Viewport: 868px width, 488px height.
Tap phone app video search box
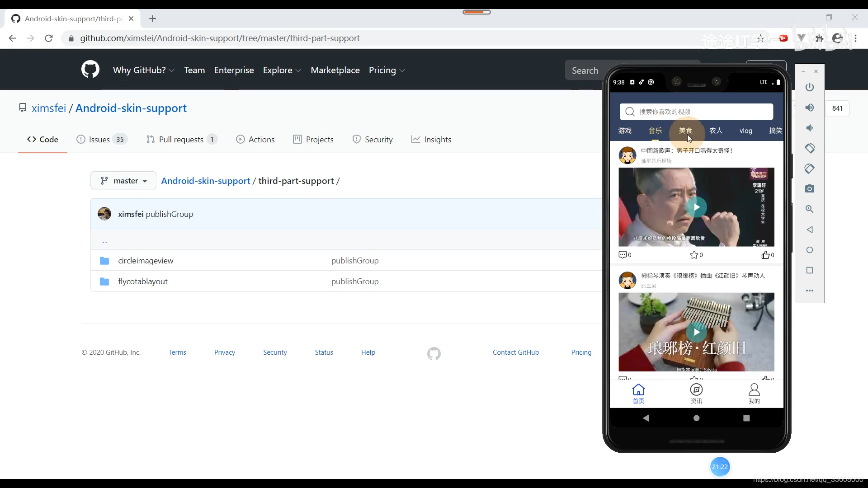tap(696, 112)
